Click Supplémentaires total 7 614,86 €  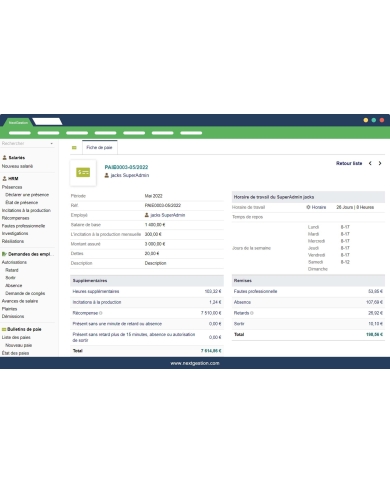[x=211, y=351]
